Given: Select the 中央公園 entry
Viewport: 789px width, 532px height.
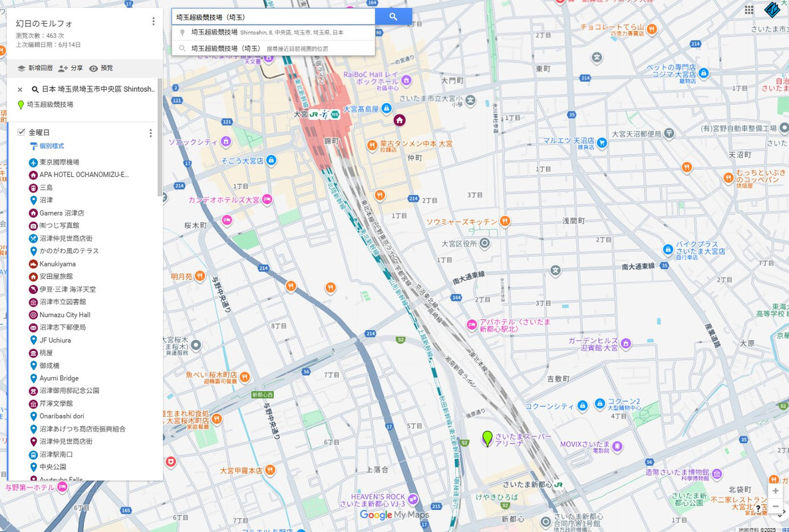Looking at the screenshot, I should [x=53, y=467].
